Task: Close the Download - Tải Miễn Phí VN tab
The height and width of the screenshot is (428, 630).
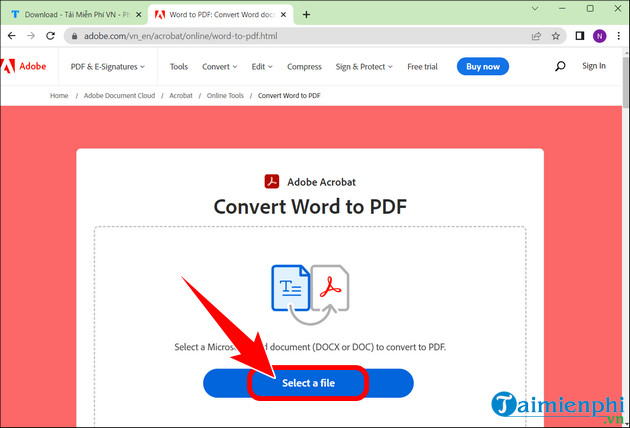Action: [x=139, y=14]
